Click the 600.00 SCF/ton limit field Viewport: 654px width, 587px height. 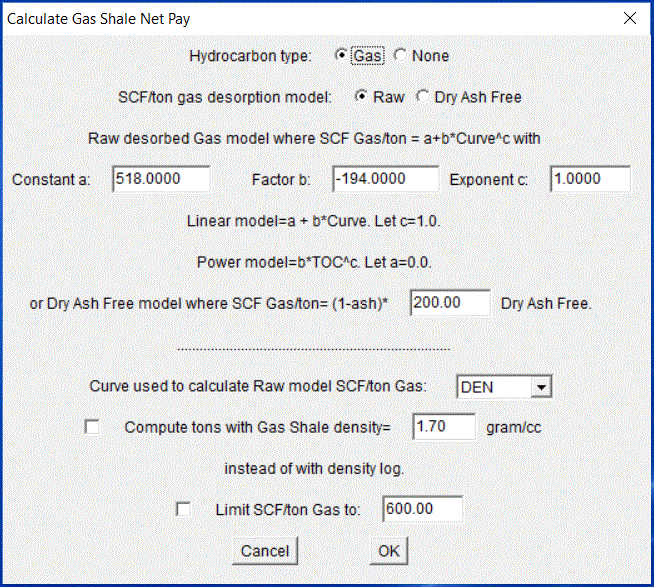(422, 509)
